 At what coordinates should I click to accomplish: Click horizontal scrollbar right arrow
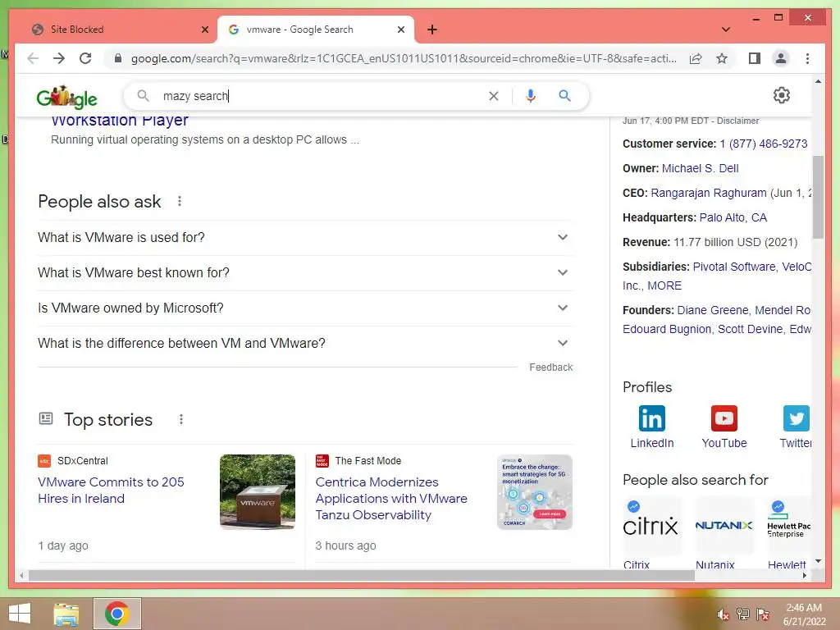(x=805, y=575)
